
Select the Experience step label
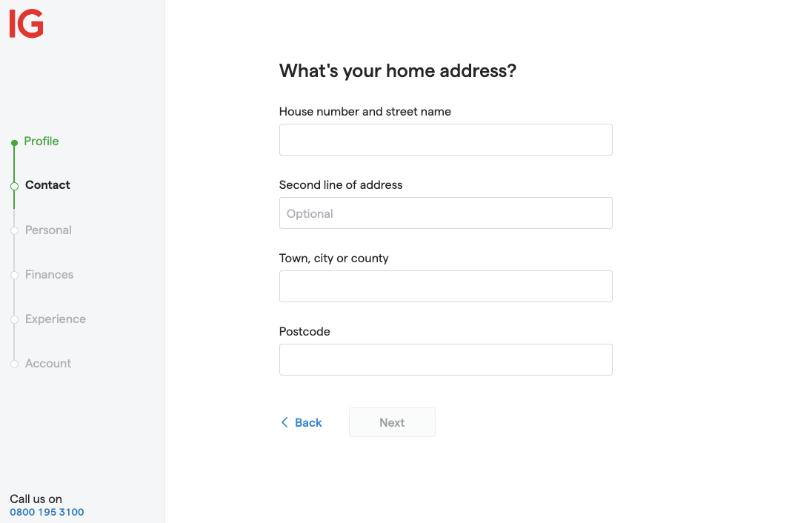[x=56, y=319]
